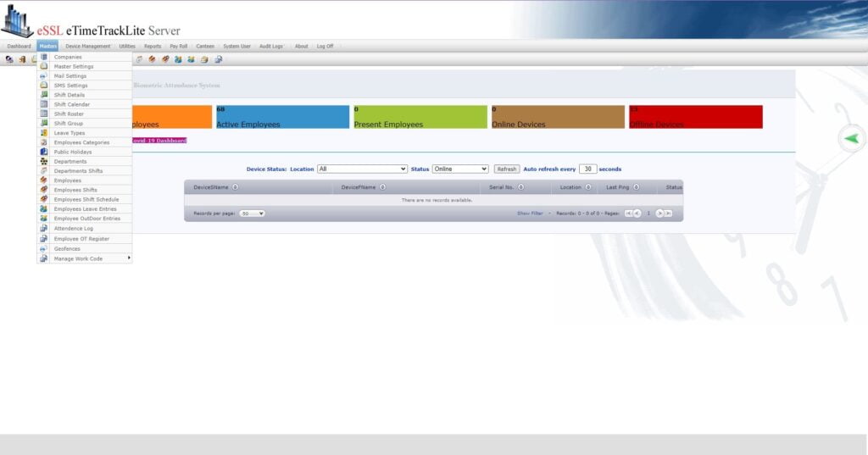Click the Online Devices brown tile
The image size is (868, 455).
pos(558,117)
